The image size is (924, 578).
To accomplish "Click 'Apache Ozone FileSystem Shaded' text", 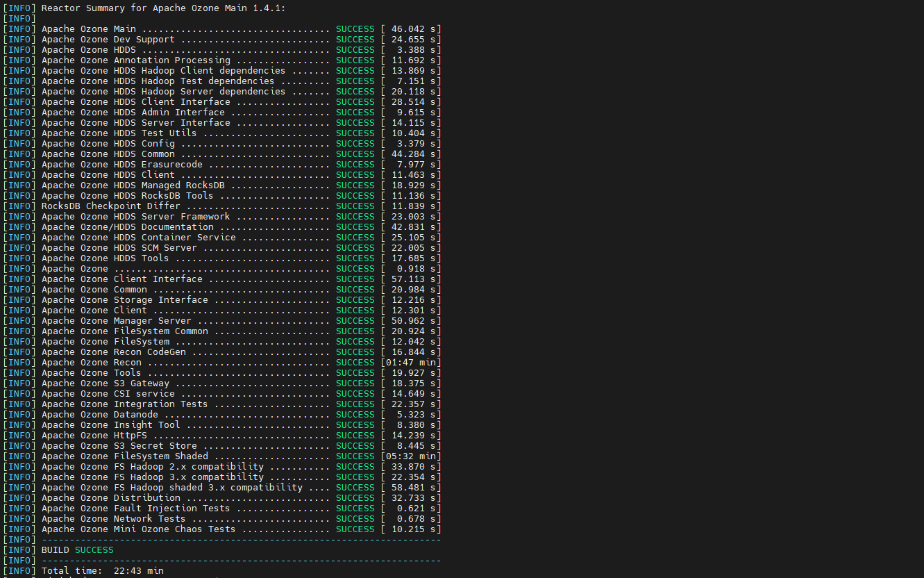I will point(125,456).
